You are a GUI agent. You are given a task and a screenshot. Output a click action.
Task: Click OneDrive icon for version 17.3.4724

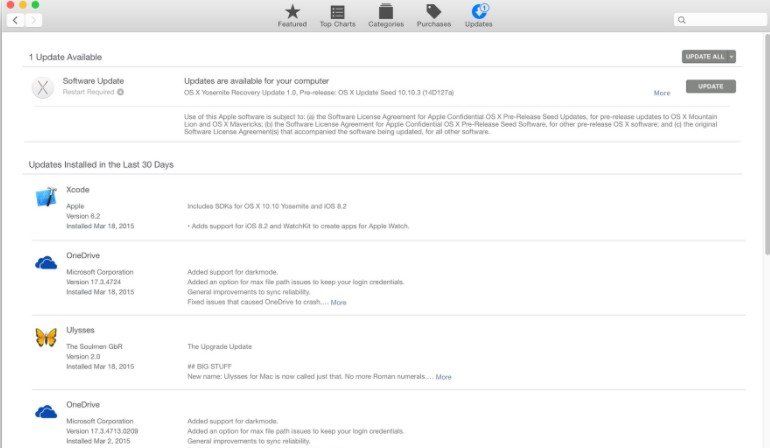click(46, 263)
